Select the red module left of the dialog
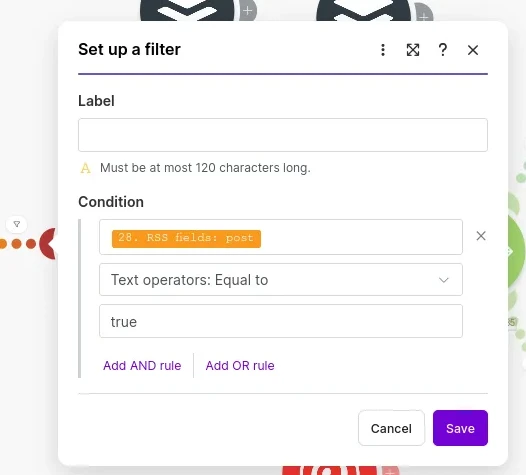 48,244
